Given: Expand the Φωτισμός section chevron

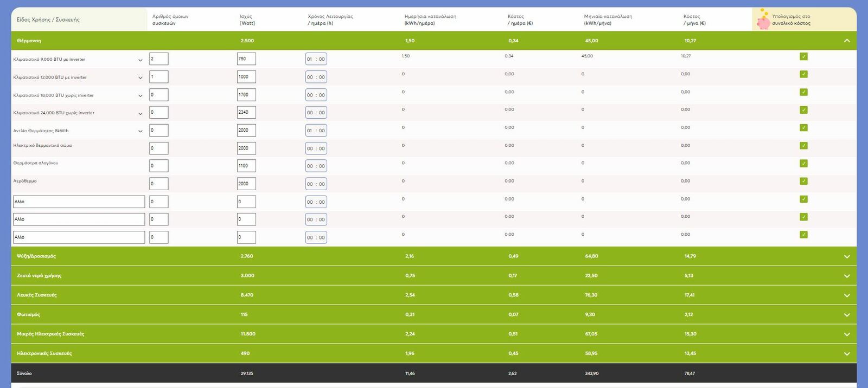Looking at the screenshot, I should pos(847,315).
